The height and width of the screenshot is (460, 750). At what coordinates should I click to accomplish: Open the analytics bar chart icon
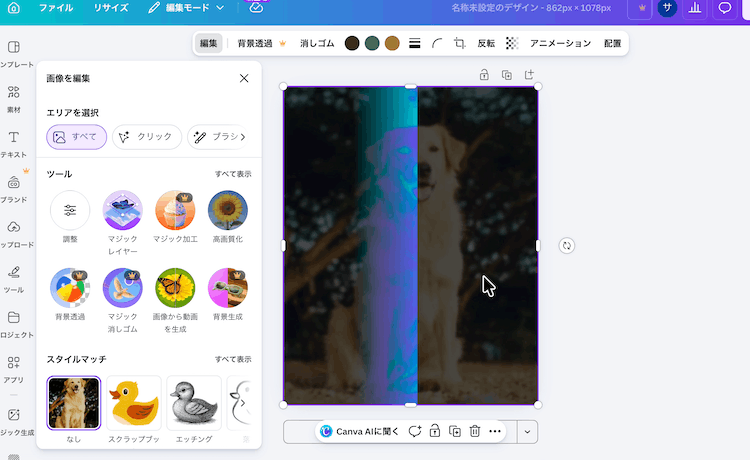tap(695, 8)
